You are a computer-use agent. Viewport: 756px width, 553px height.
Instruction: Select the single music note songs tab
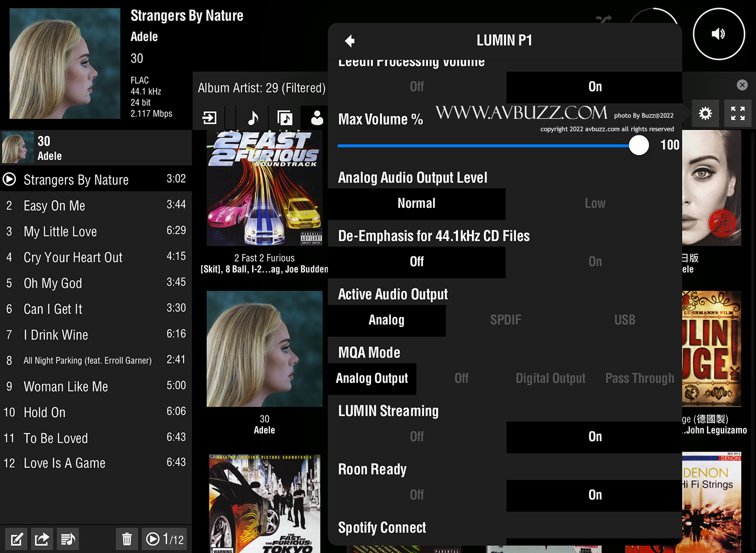253,118
